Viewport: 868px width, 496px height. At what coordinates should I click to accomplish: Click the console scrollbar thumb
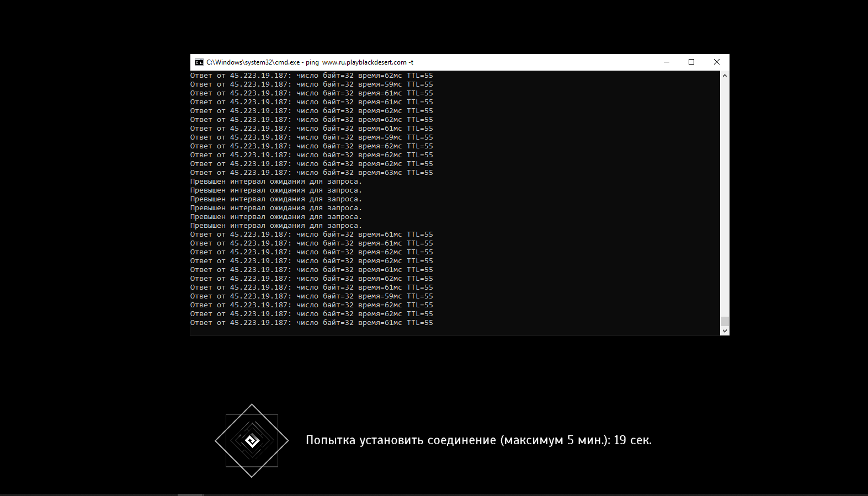pyautogui.click(x=725, y=321)
